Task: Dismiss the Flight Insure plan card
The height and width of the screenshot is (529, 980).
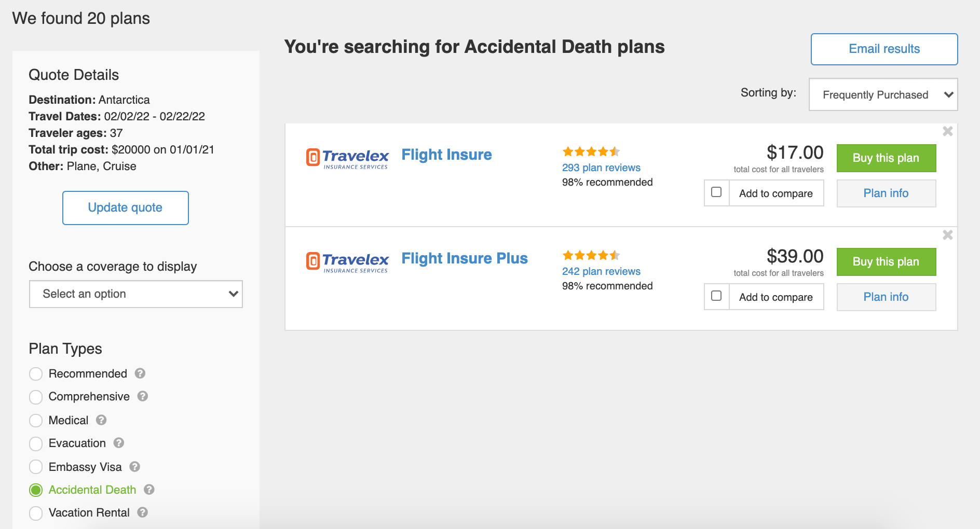Action: coord(947,131)
